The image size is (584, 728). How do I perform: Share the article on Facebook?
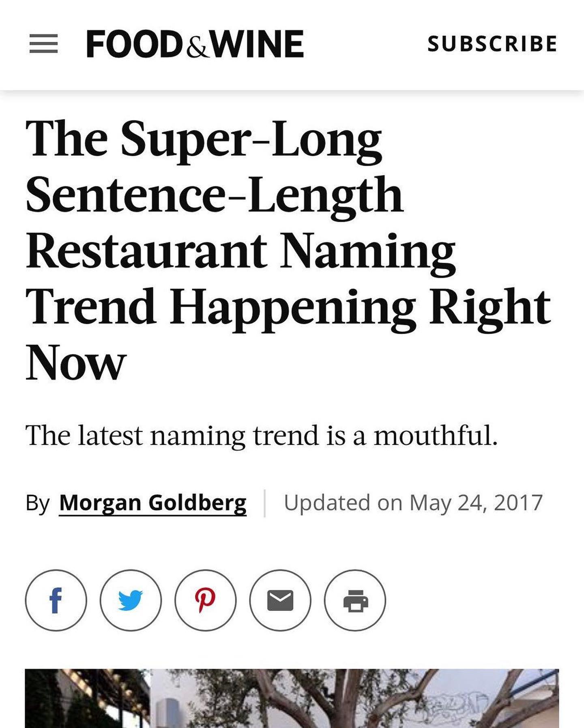click(56, 600)
